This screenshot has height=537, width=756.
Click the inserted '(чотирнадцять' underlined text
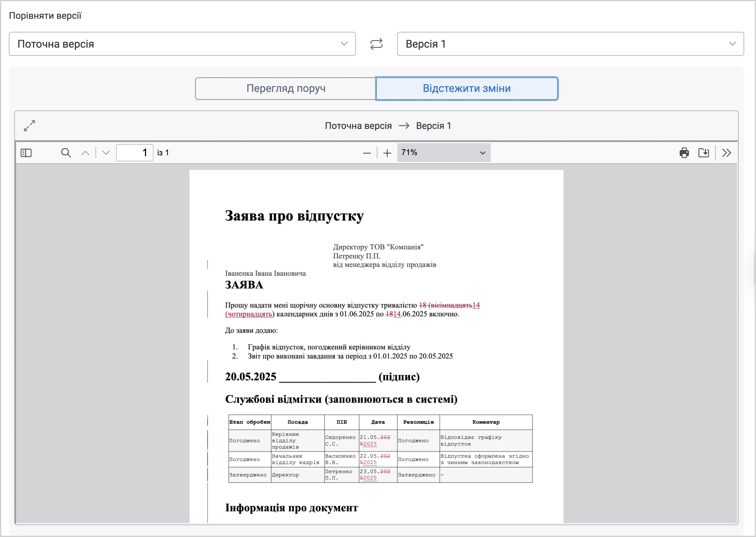coord(249,314)
